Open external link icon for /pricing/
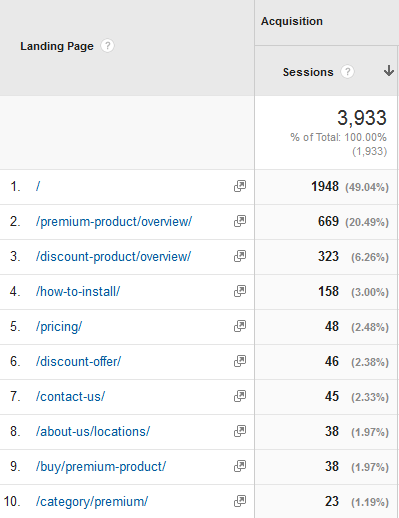 click(240, 326)
